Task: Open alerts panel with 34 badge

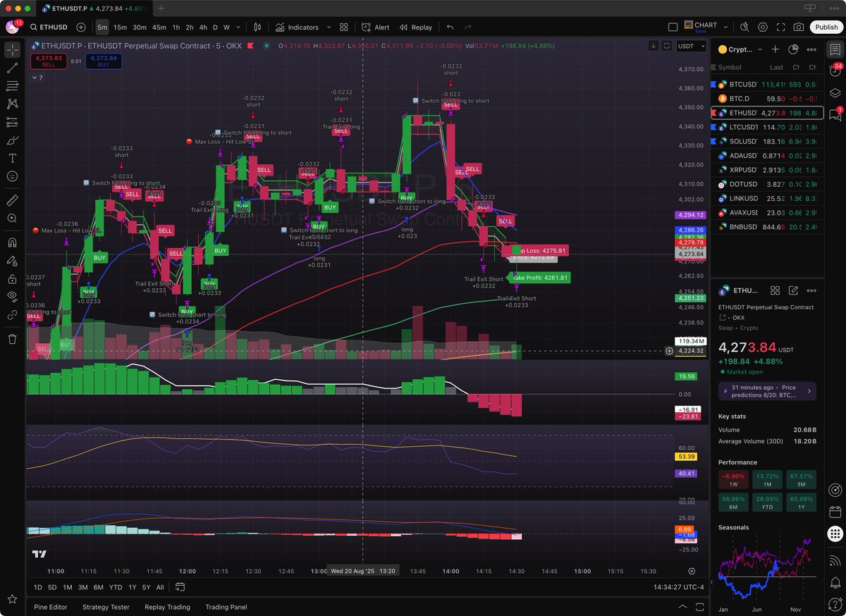Action: click(835, 71)
